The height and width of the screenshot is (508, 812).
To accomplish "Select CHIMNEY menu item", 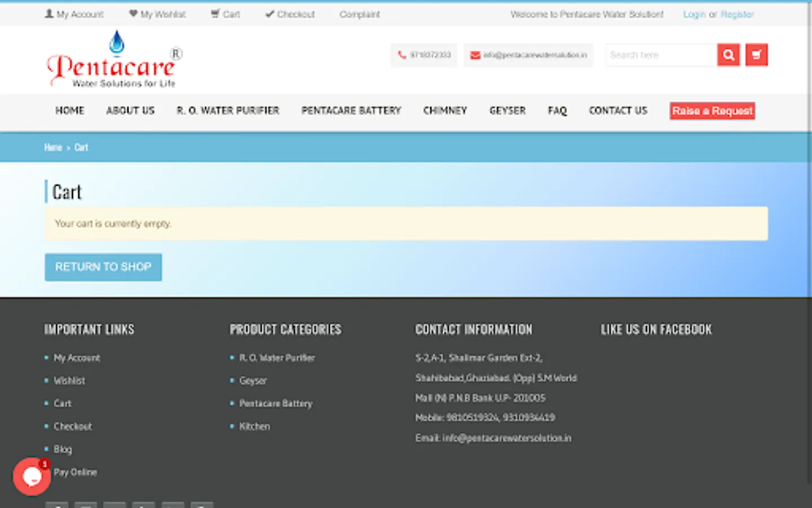I will click(x=445, y=111).
